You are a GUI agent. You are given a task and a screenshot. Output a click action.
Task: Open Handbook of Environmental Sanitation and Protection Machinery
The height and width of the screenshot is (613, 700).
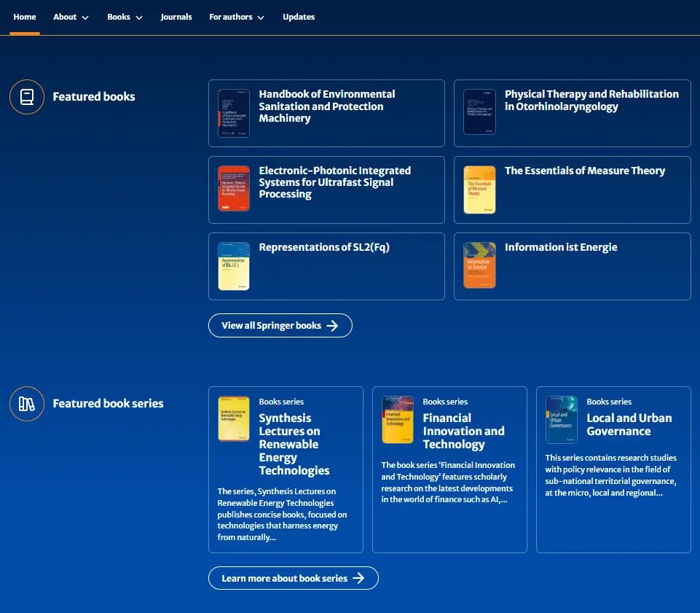tap(327, 106)
